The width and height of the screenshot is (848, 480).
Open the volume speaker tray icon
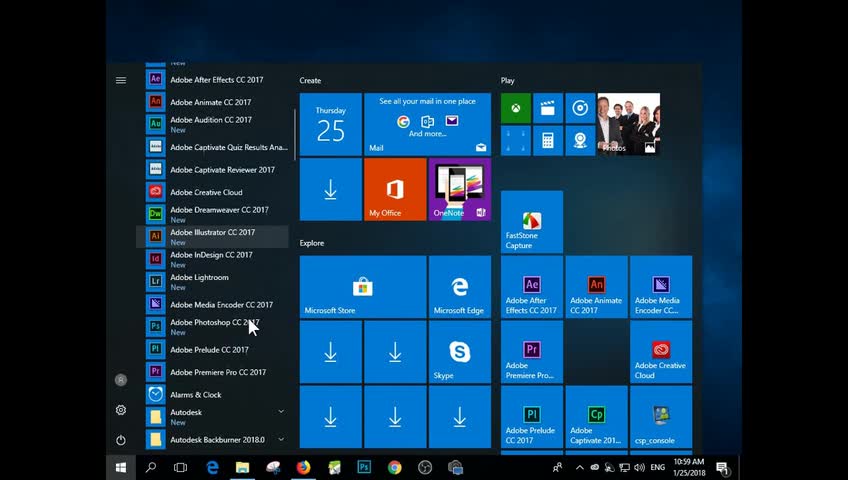click(x=639, y=468)
